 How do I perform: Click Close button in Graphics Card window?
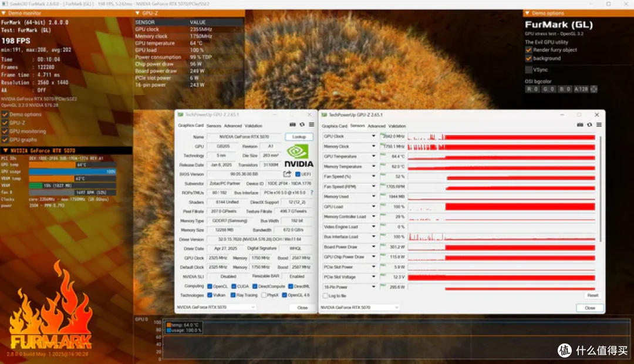click(302, 308)
